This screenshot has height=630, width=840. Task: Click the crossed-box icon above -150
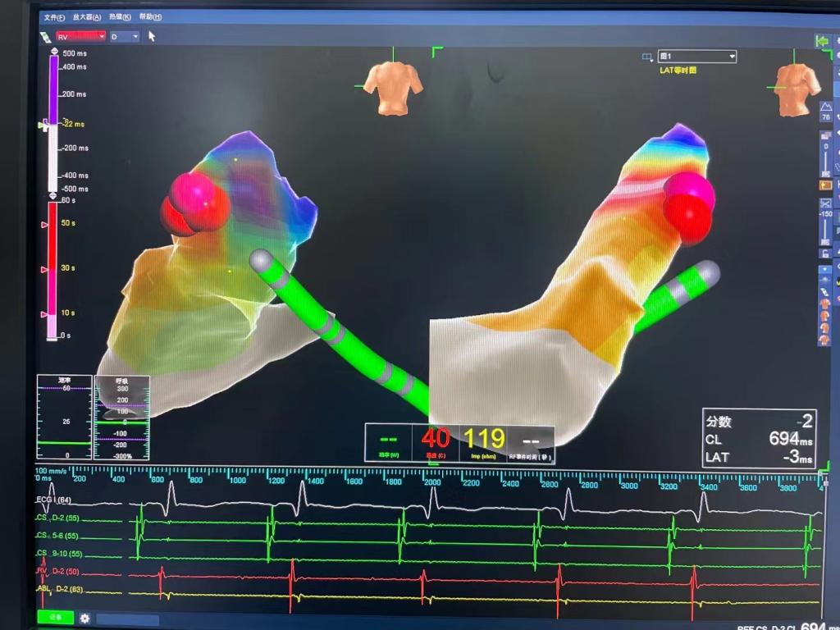(x=825, y=203)
